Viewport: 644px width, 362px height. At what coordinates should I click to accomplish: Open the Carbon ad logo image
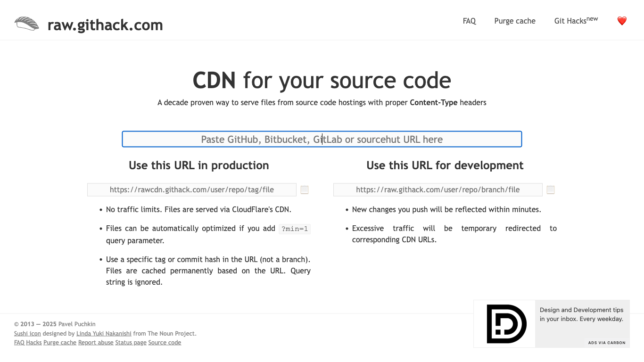click(504, 324)
